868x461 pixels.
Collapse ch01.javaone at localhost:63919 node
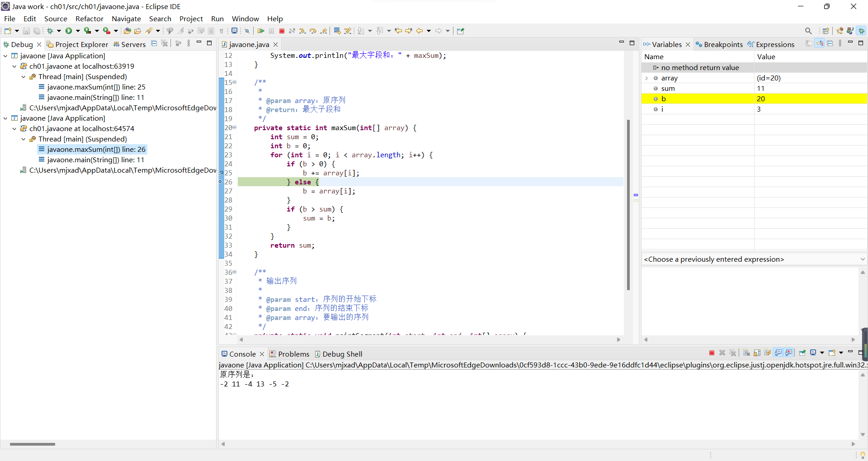click(x=14, y=66)
